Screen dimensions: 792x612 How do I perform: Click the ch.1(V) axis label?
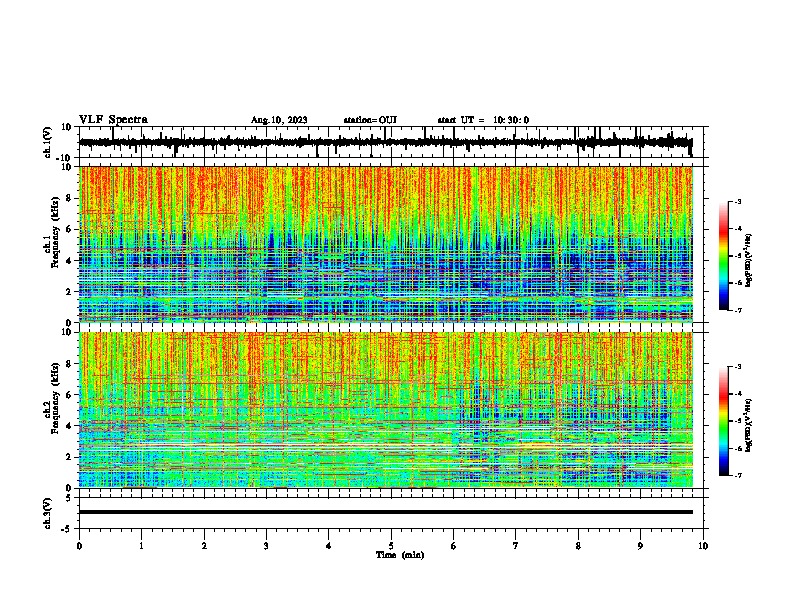48,142
